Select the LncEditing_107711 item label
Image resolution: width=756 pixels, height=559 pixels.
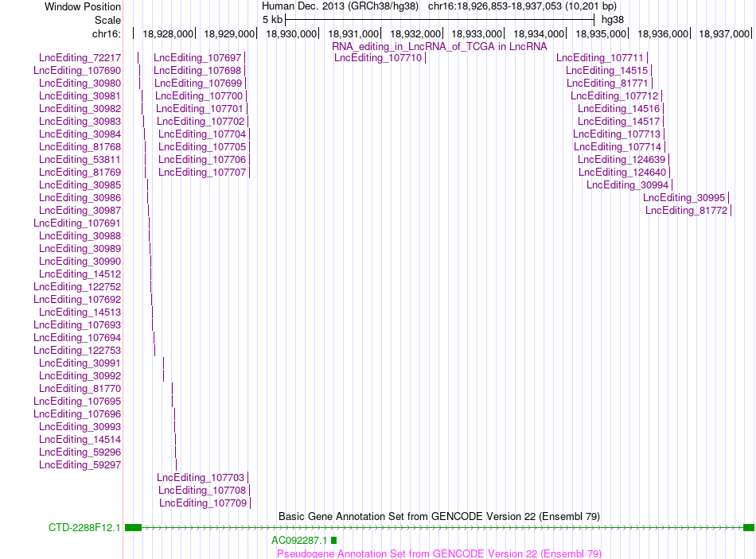pyautogui.click(x=600, y=58)
